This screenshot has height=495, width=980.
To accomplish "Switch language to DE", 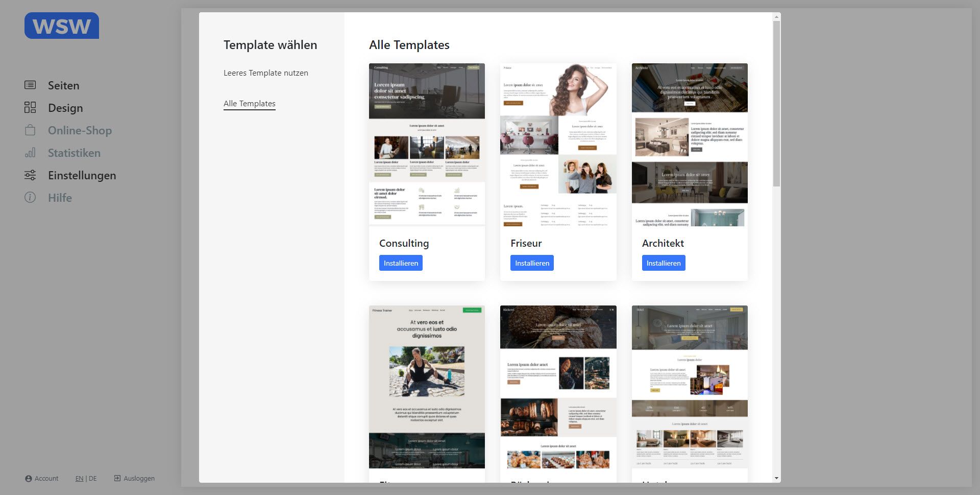I will [93, 479].
